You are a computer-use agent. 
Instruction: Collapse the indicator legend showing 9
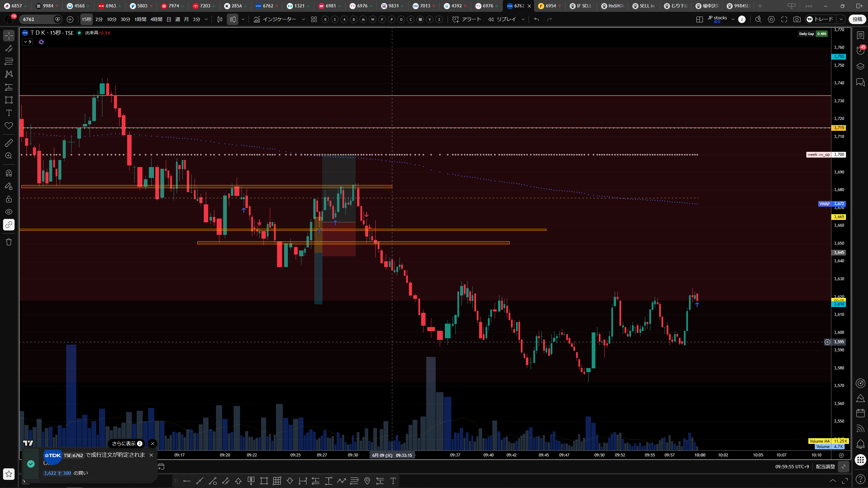coord(27,42)
